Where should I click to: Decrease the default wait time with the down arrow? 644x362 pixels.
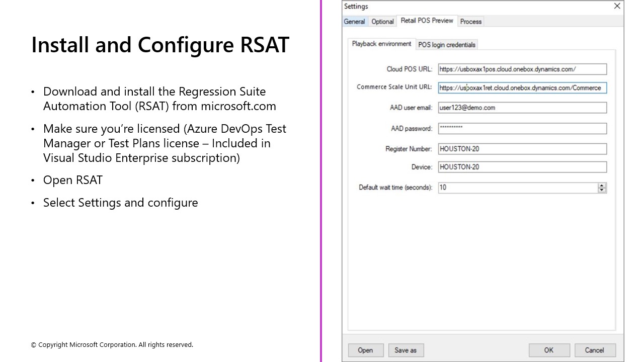click(x=602, y=190)
